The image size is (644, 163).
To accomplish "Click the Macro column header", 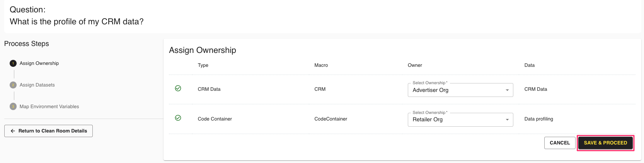I will pyautogui.click(x=321, y=65).
